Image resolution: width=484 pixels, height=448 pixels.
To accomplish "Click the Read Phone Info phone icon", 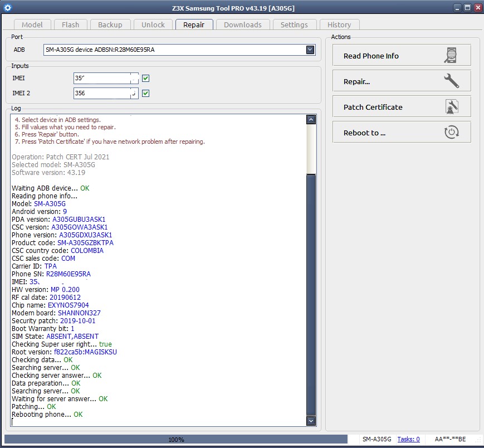I will coord(451,55).
